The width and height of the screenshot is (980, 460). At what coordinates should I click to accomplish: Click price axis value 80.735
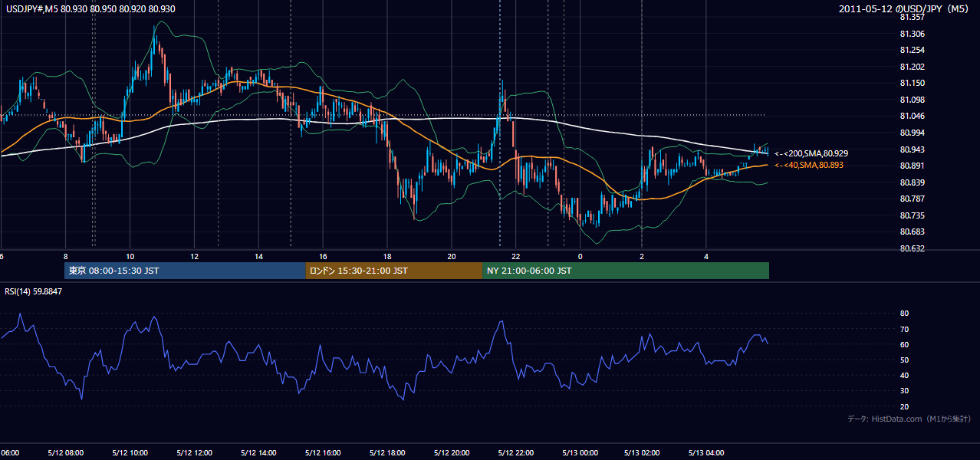tap(912, 215)
